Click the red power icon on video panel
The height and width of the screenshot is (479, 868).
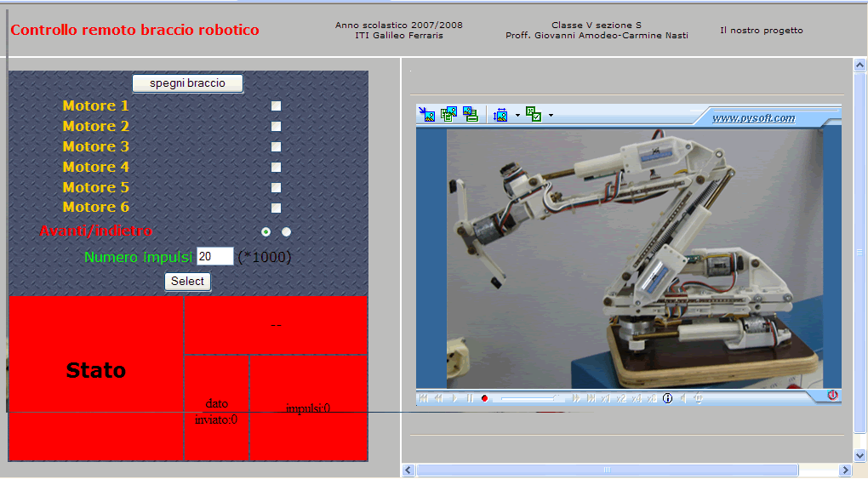832,396
